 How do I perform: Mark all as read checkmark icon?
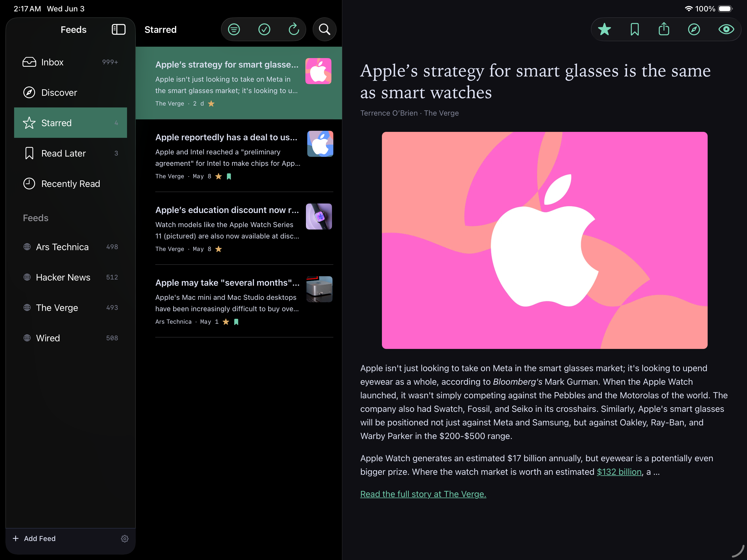pyautogui.click(x=264, y=29)
